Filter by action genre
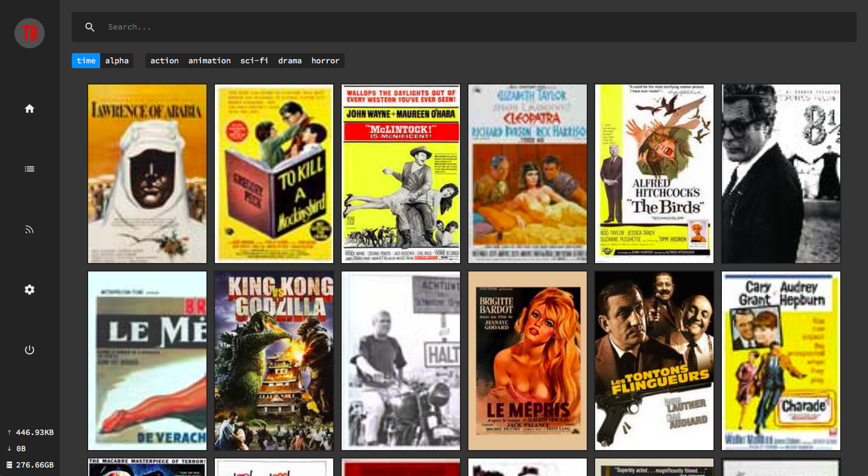 (x=165, y=60)
